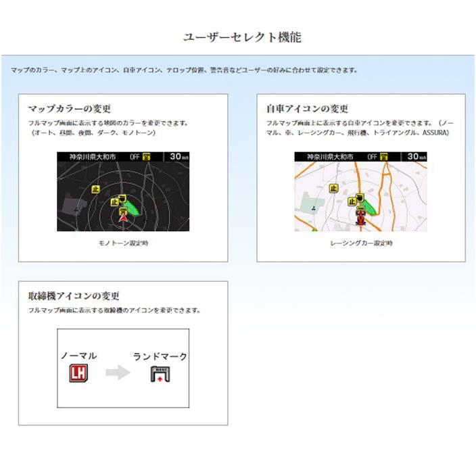Open the racing car map screenshot
476x476 pixels.
pyautogui.click(x=360, y=191)
